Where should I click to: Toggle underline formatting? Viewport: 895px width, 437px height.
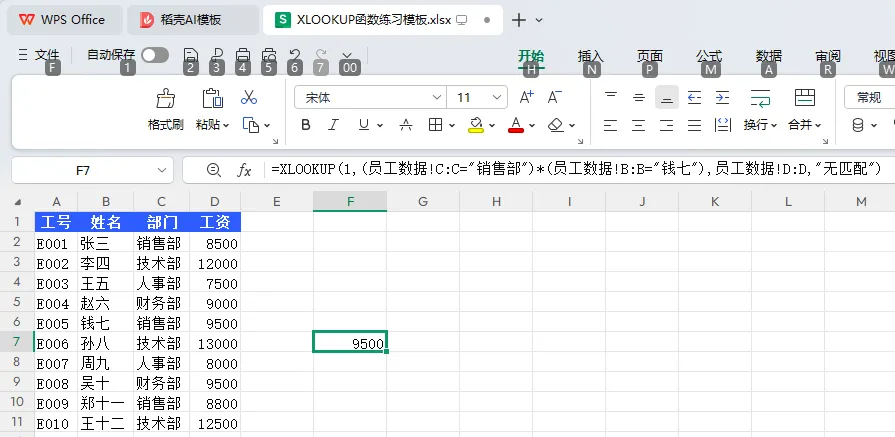(x=364, y=125)
